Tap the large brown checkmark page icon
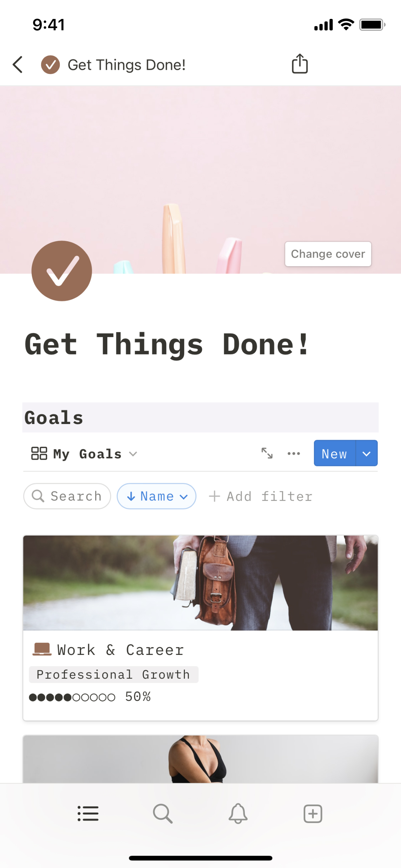This screenshot has width=401, height=868. (x=62, y=271)
